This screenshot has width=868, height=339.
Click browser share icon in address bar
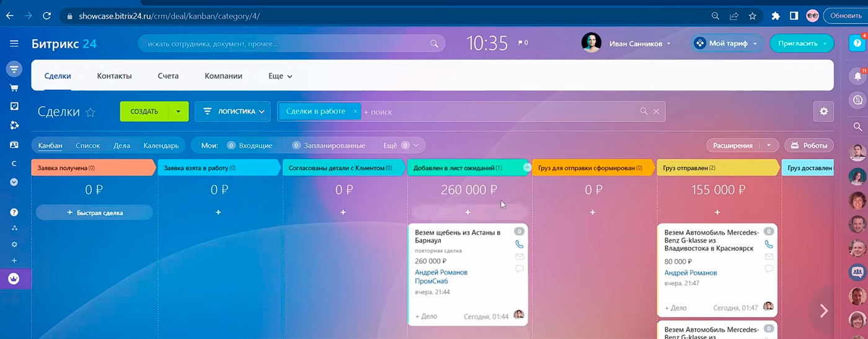(x=734, y=16)
